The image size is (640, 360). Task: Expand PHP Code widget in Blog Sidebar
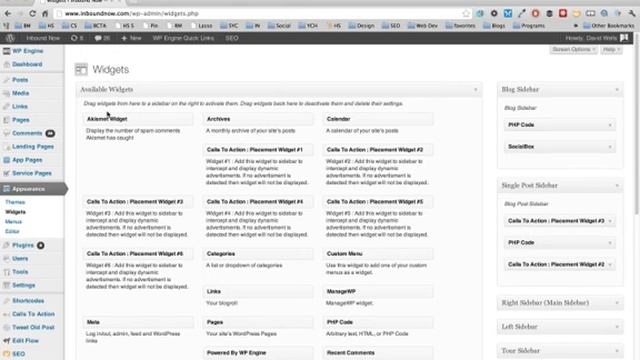pos(610,125)
